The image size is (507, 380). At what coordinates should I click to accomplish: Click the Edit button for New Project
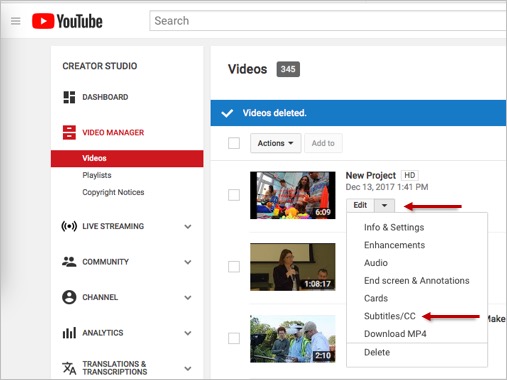360,205
